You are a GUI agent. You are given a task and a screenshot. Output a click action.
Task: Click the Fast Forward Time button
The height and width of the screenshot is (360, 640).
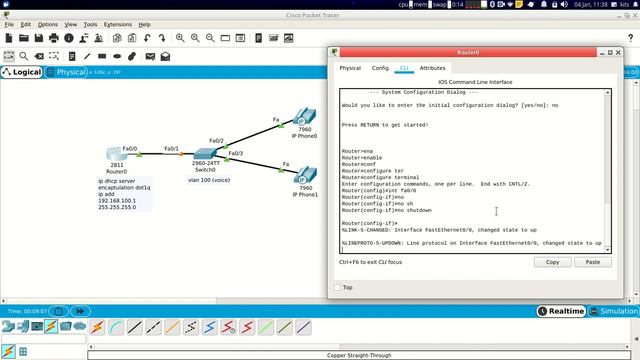(80, 311)
